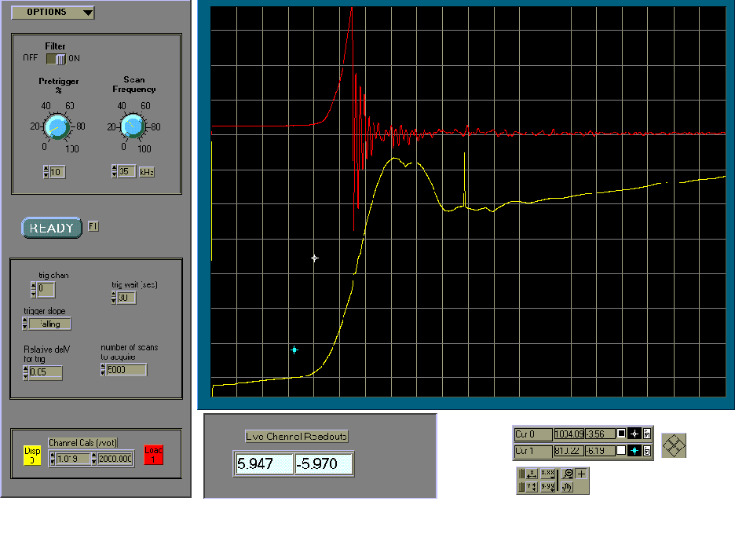Toggle the Cur 0 lock icon
Screen dimensions: 746x560
point(647,434)
